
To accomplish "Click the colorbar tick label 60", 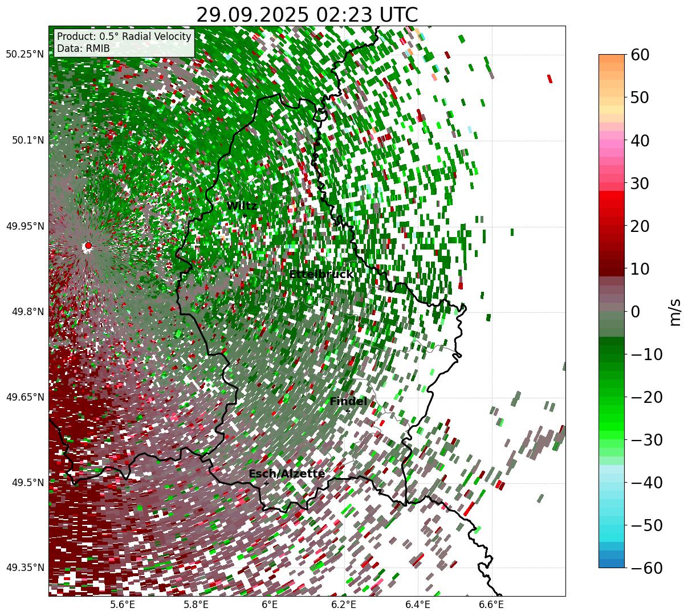I will point(639,55).
